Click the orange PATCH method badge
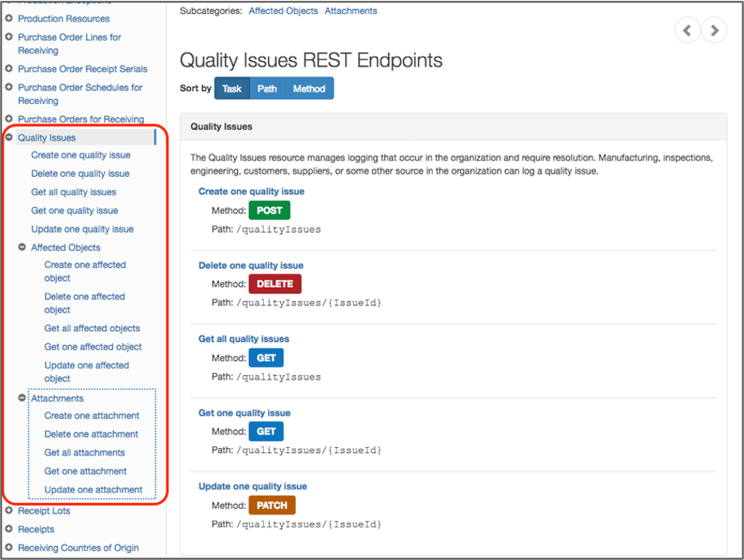Image resolution: width=744 pixels, height=560 pixels. pos(272,505)
